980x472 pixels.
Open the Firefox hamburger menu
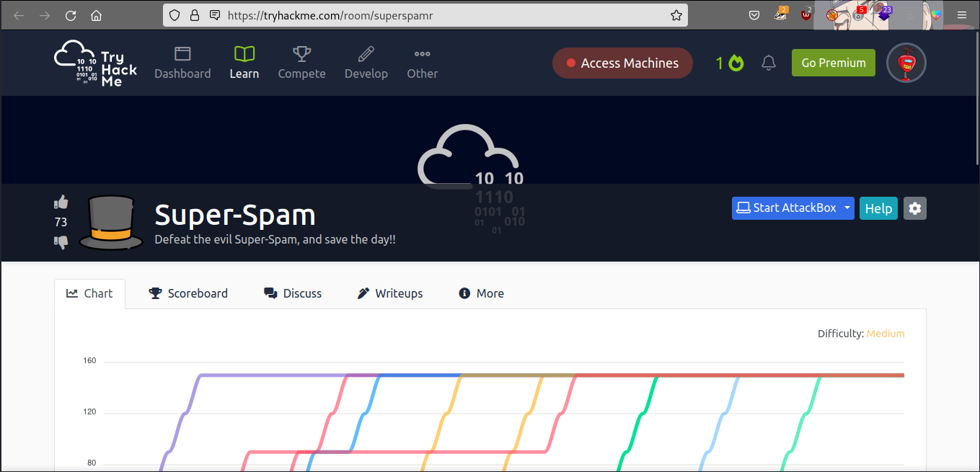coord(961,15)
